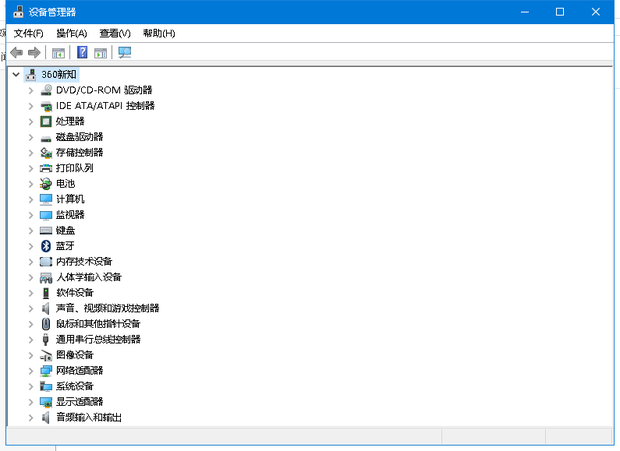The height and width of the screenshot is (451, 620).
Task: Expand the 键盘 node
Action: [31, 230]
